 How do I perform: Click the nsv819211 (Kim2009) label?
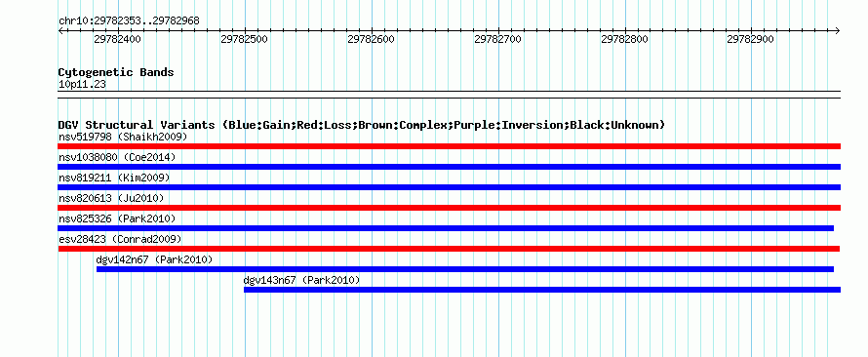click(114, 178)
